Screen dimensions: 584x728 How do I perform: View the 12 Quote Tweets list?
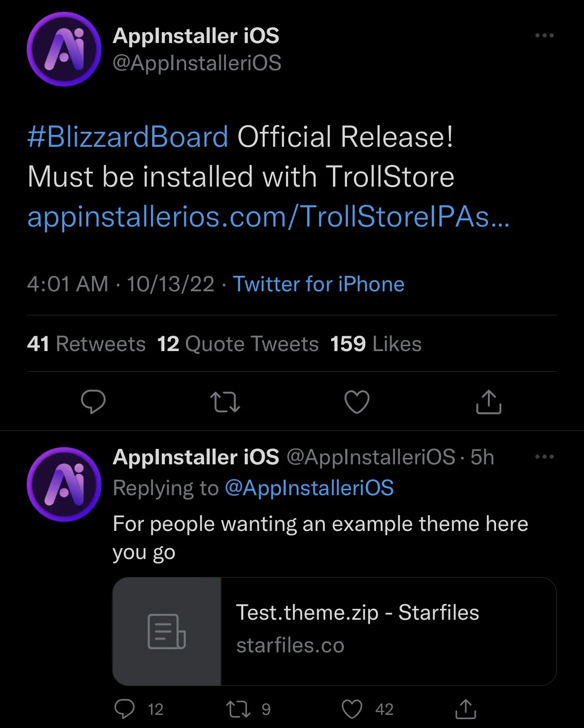point(238,344)
